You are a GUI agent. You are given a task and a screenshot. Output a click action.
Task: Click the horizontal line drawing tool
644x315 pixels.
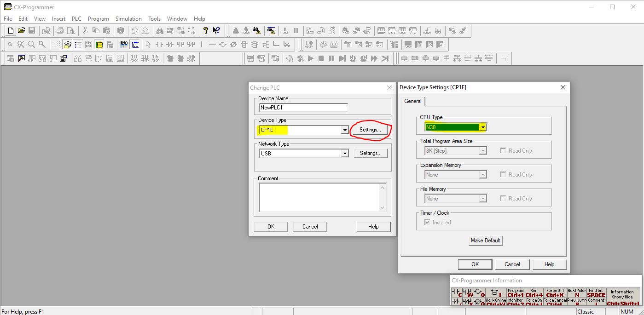(212, 45)
